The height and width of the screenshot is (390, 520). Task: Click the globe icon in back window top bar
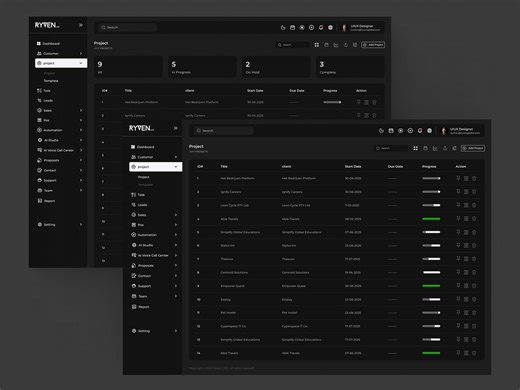pyautogui.click(x=330, y=28)
